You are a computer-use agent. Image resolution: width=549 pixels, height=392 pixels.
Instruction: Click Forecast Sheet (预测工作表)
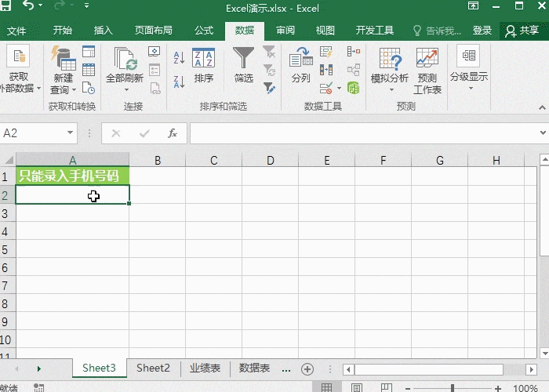pos(427,71)
